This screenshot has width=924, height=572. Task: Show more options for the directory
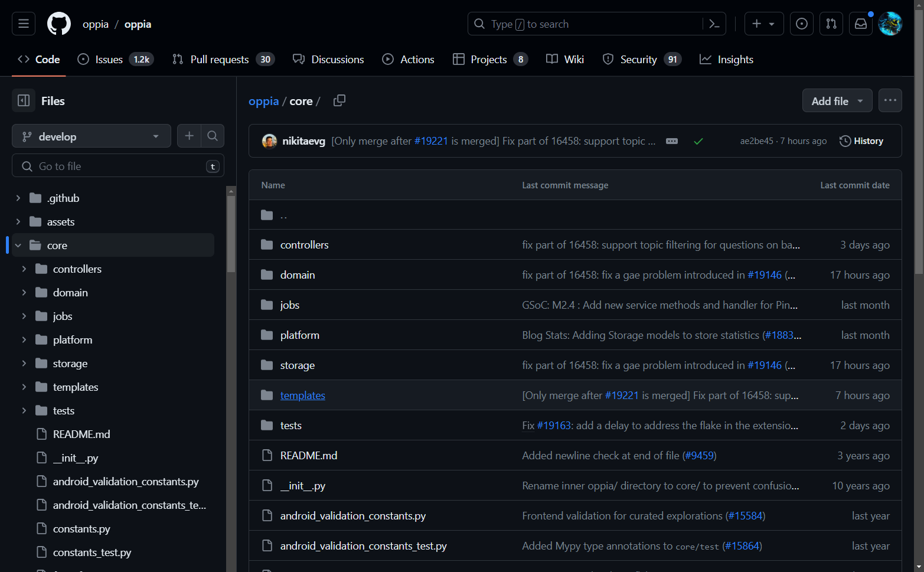[x=890, y=100]
